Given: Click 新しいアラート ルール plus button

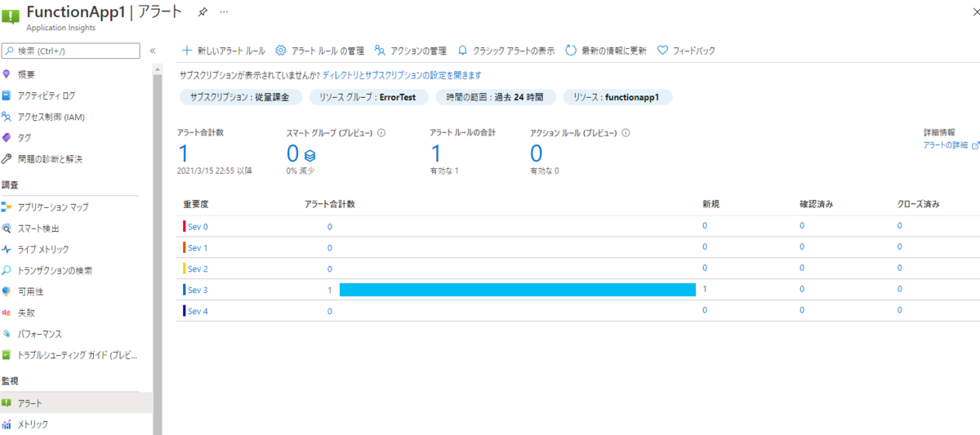Looking at the screenshot, I should (x=223, y=51).
